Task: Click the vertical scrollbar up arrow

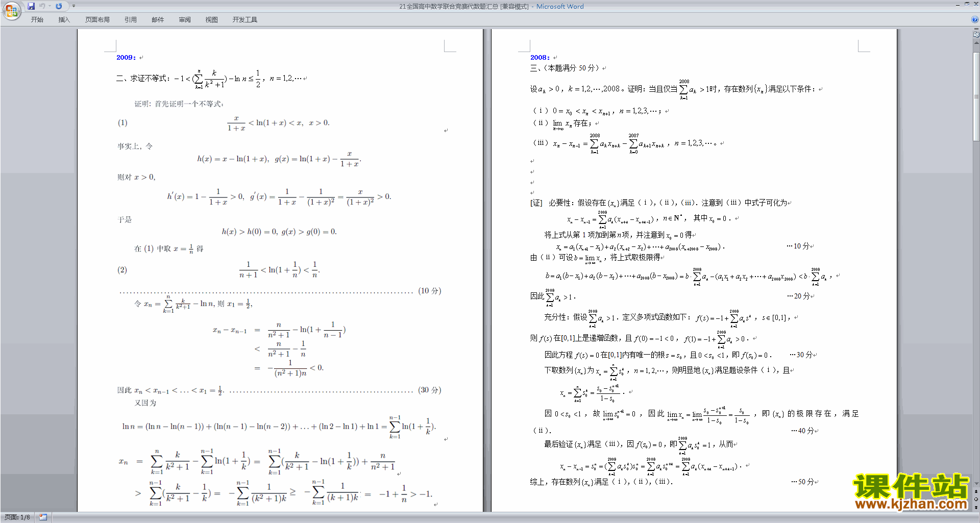Action: [976, 43]
